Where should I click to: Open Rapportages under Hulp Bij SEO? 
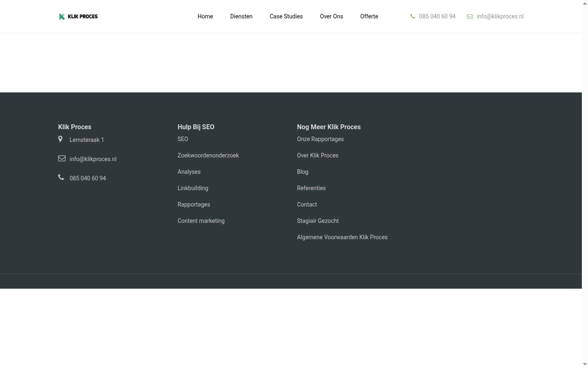[x=194, y=204]
